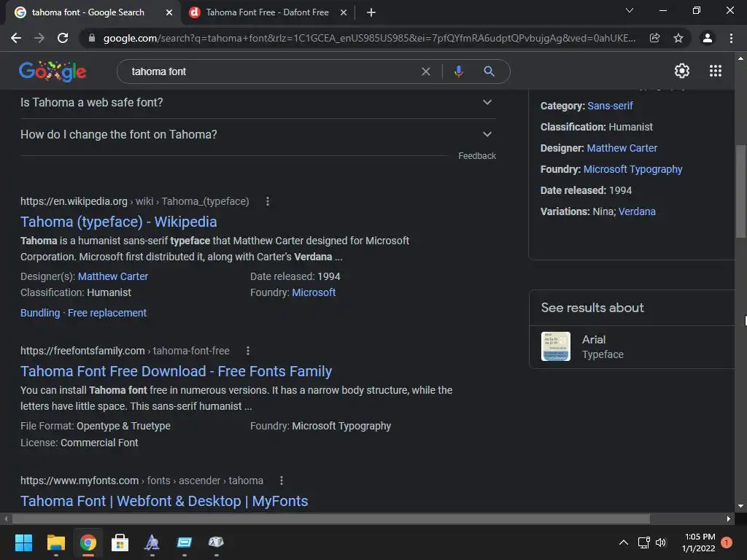Run search with magnifier icon
The image size is (747, 560).
(489, 71)
